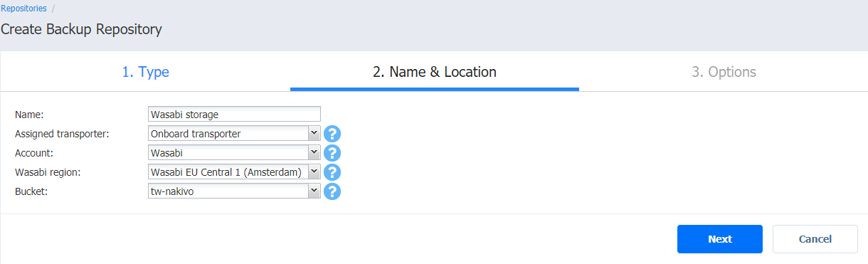Click the Next button
Screen dimensions: 868x264
tap(720, 239)
